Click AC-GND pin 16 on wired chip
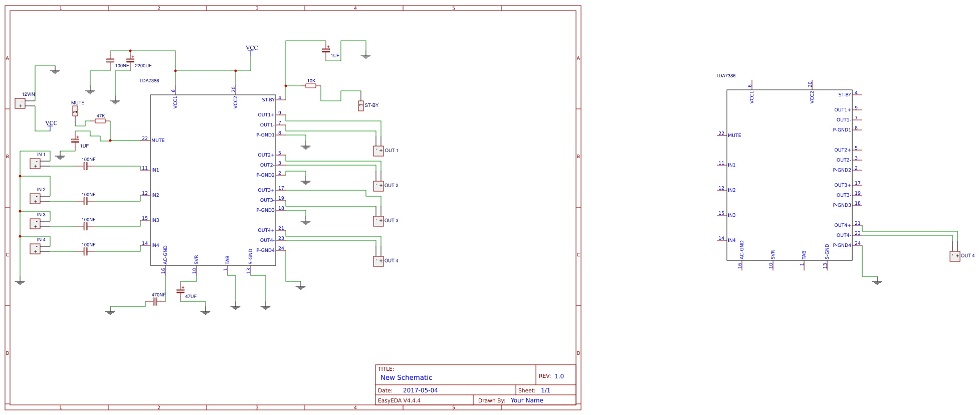The image size is (980, 415). (165, 270)
